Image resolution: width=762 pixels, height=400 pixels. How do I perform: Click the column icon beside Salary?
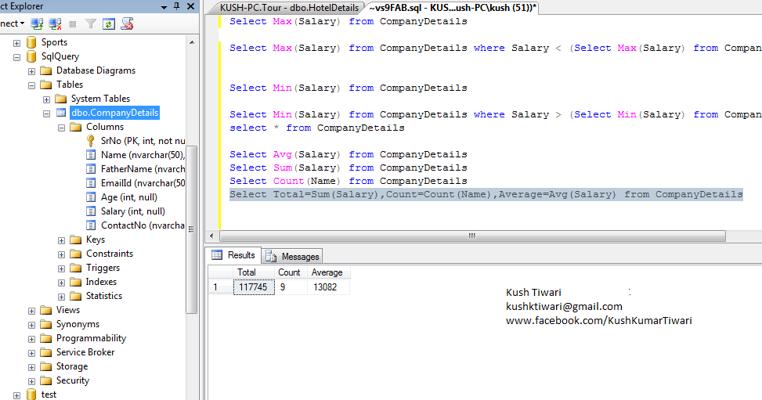(x=90, y=211)
